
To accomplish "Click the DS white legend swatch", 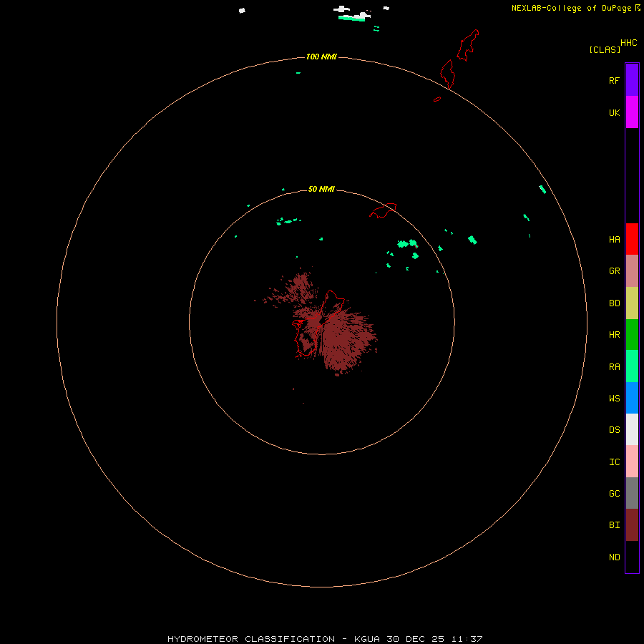I will [632, 429].
